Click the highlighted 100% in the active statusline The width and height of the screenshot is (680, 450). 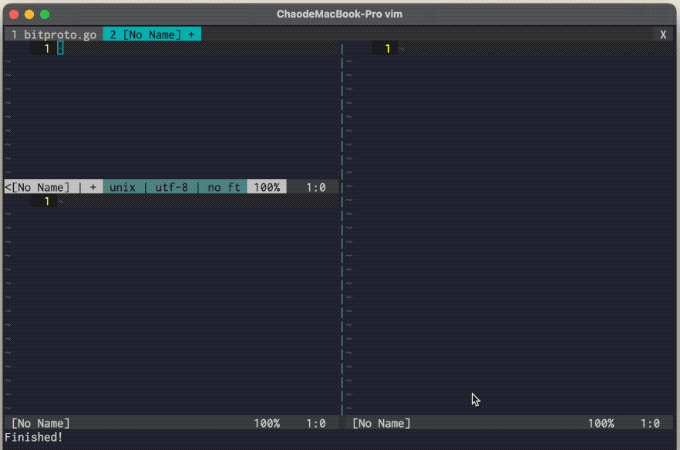pyautogui.click(x=266, y=187)
